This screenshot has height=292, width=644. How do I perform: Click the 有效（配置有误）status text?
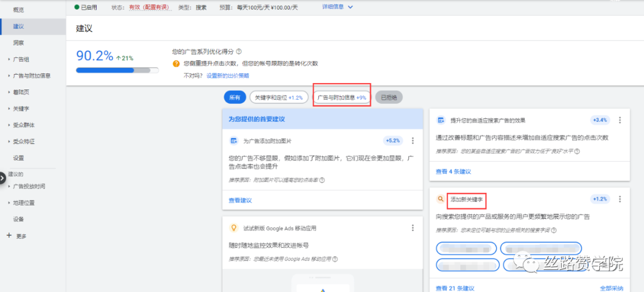[148, 7]
